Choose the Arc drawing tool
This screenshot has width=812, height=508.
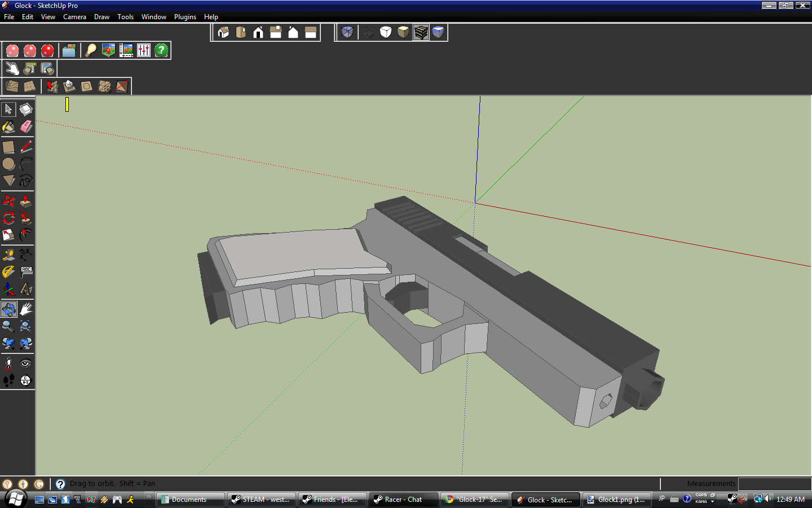tap(26, 164)
